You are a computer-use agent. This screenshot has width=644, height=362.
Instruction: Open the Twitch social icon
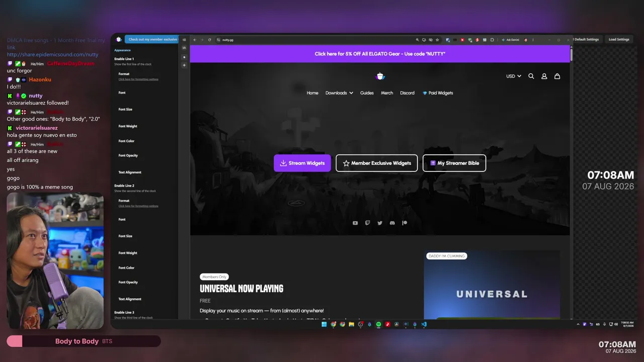click(367, 223)
